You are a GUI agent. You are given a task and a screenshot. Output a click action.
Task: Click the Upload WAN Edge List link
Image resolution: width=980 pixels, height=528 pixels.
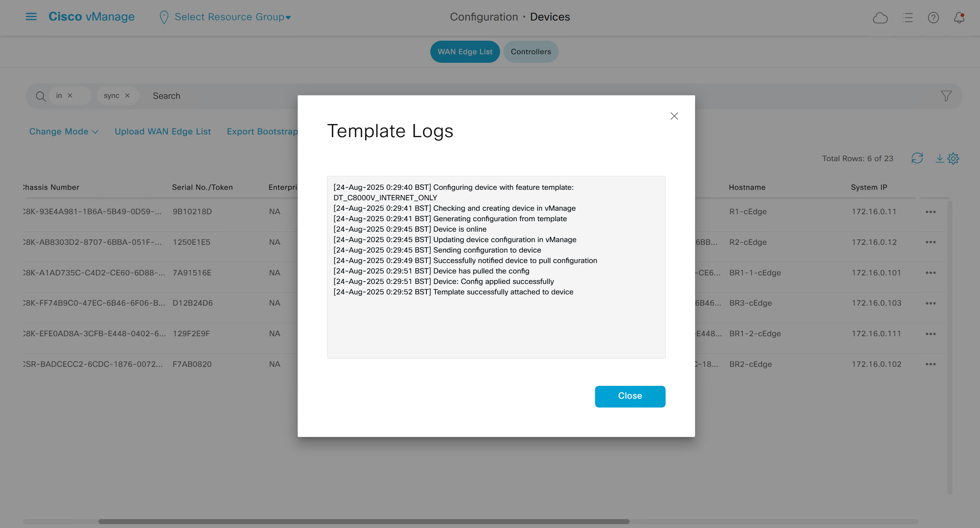162,132
